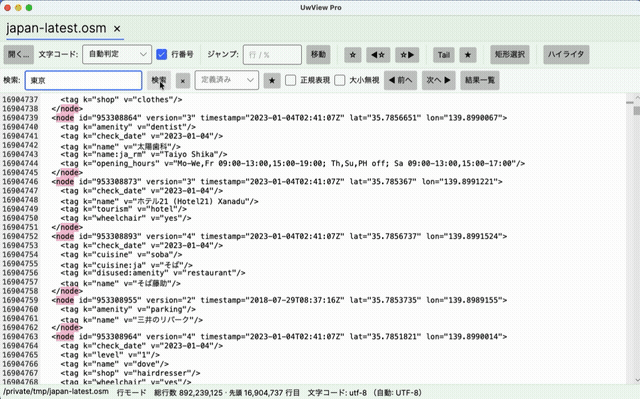The image size is (640, 399).
Task: Click the scroll down arrow at the bottom of the scrollbar
Action: tap(637, 380)
